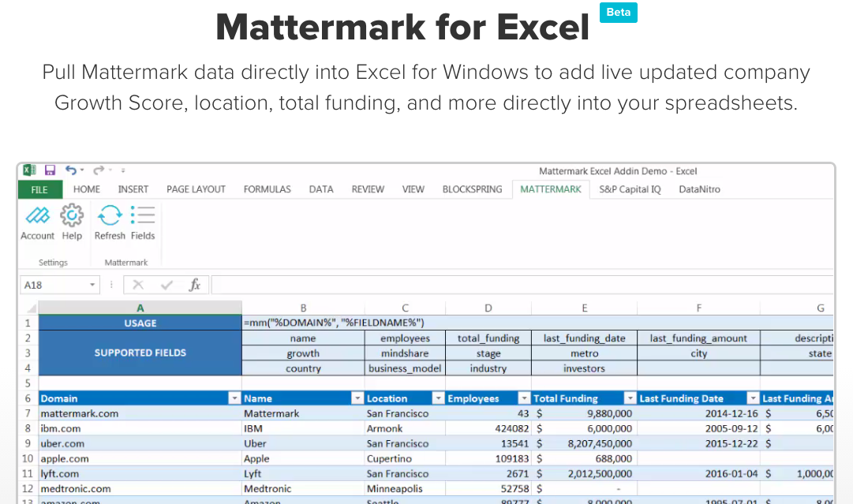Image resolution: width=853 pixels, height=504 pixels.
Task: Open Customize Quick Access Toolbar dropdown
Action: tap(123, 170)
